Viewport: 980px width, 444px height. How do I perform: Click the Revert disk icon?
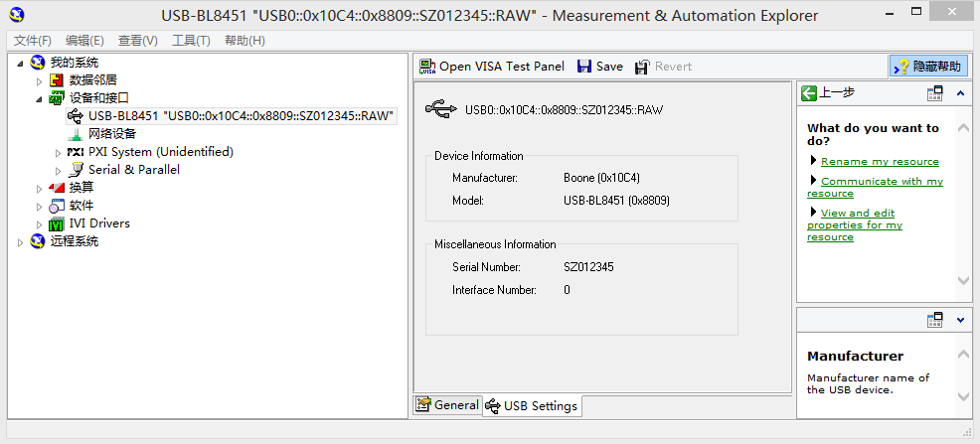[x=642, y=67]
